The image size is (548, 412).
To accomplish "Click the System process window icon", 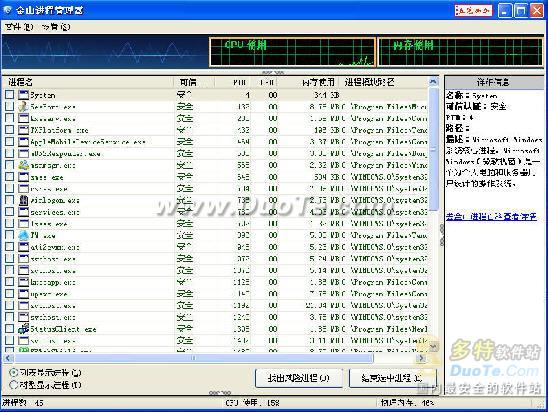I will coord(23,95).
